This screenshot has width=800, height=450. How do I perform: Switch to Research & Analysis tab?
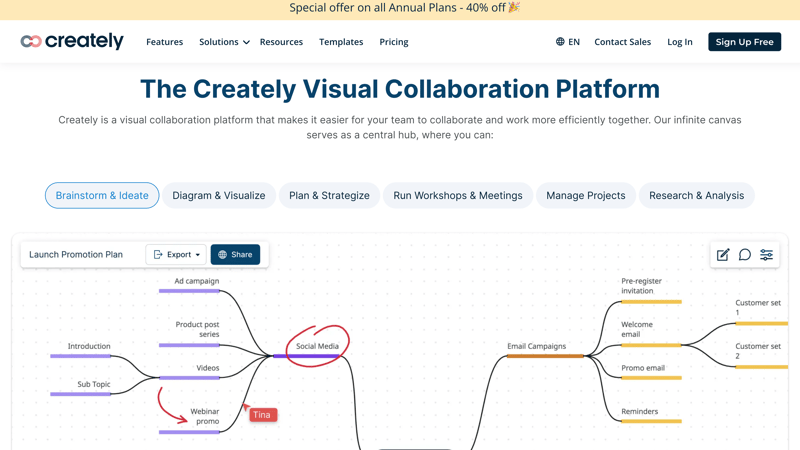coord(696,195)
